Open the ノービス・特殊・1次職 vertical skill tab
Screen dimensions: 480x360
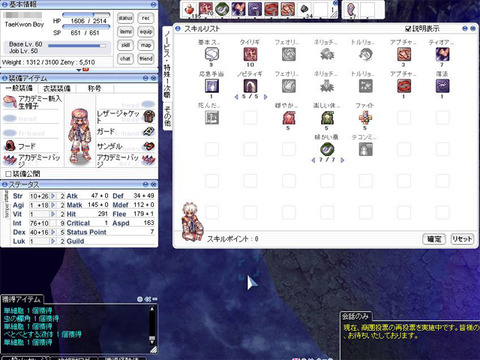click(167, 63)
